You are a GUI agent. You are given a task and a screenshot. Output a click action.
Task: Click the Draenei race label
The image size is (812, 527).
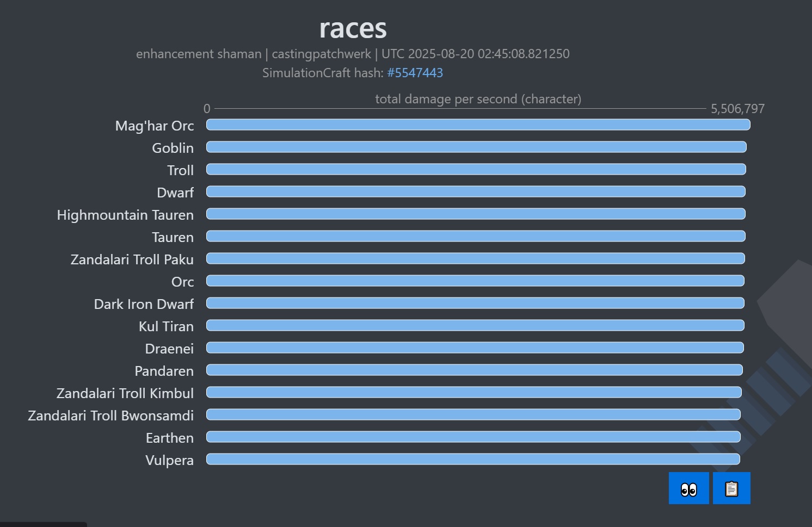(x=169, y=349)
